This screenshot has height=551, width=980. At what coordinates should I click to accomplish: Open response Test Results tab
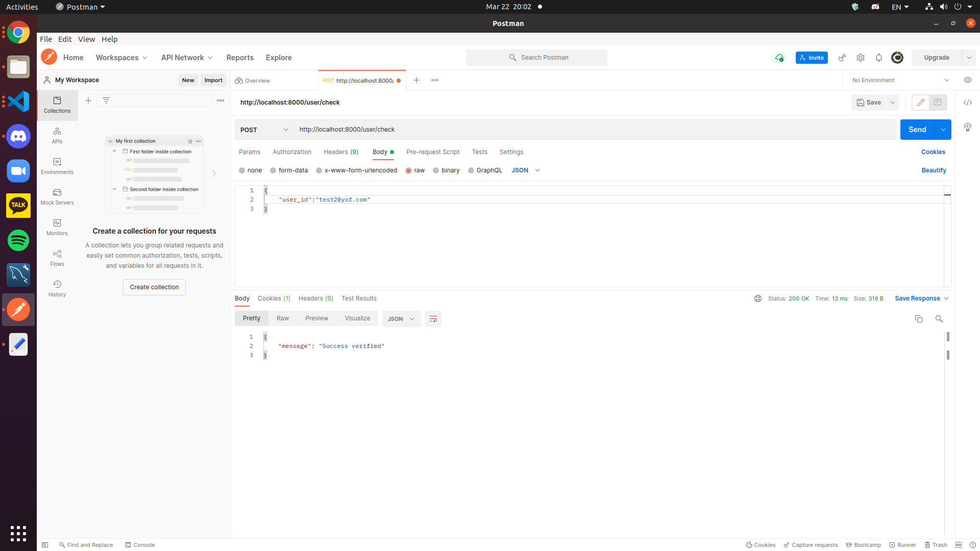pyautogui.click(x=359, y=298)
